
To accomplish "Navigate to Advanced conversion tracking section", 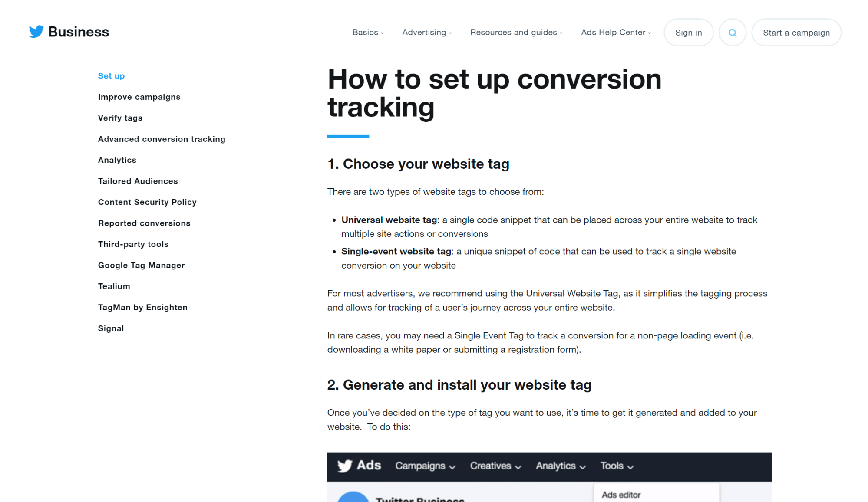I will (x=162, y=139).
